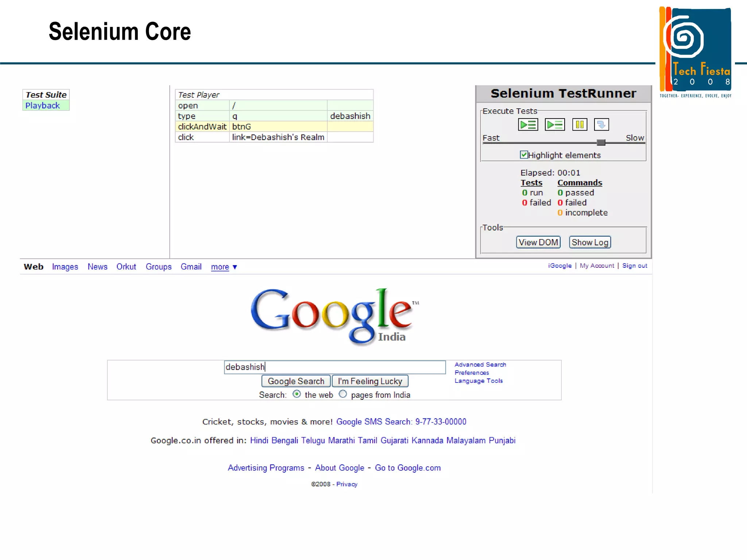This screenshot has height=560, width=747.
Task: Click the Google Search button
Action: coord(296,381)
